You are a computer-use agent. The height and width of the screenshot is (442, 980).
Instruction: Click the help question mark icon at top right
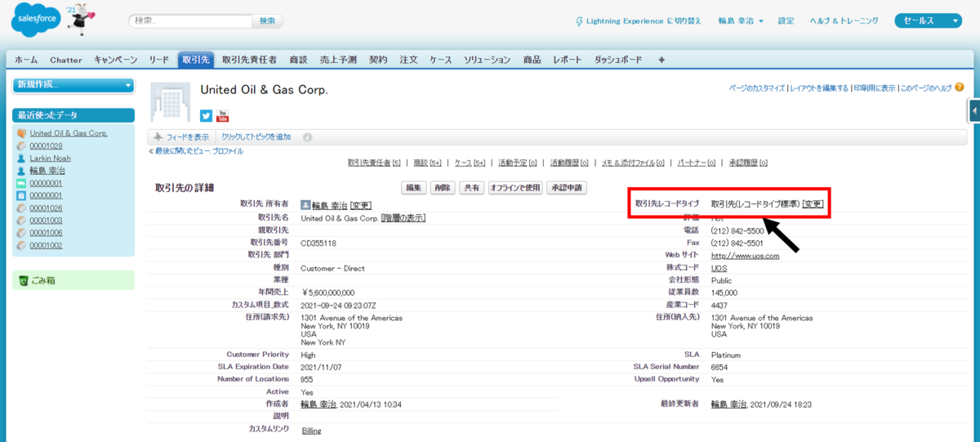pos(959,87)
